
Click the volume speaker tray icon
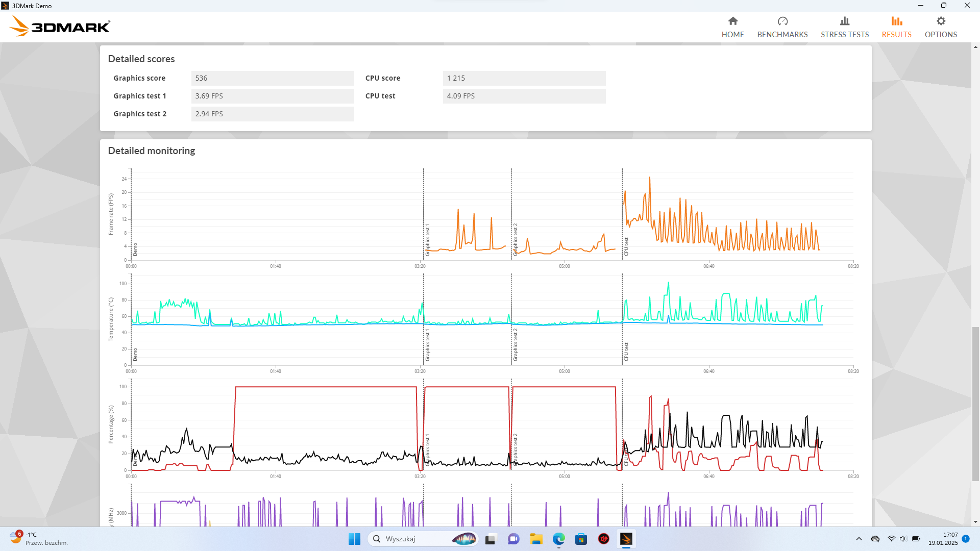pos(903,539)
